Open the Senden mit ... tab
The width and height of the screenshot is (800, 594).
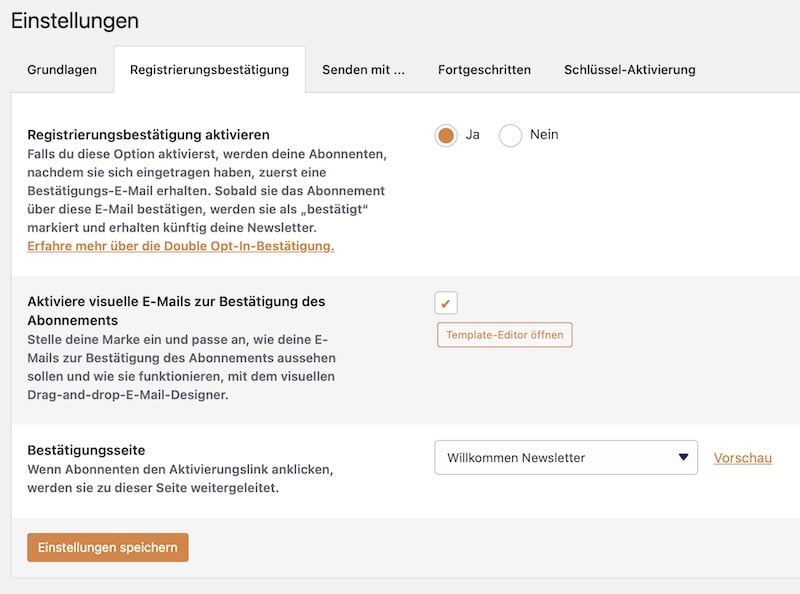(x=363, y=70)
